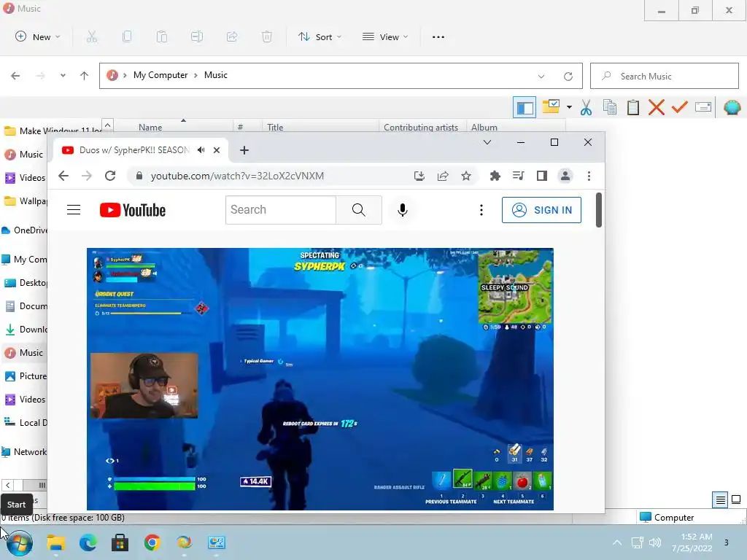Open Chrome media controls icon
747x560 pixels.
point(519,176)
